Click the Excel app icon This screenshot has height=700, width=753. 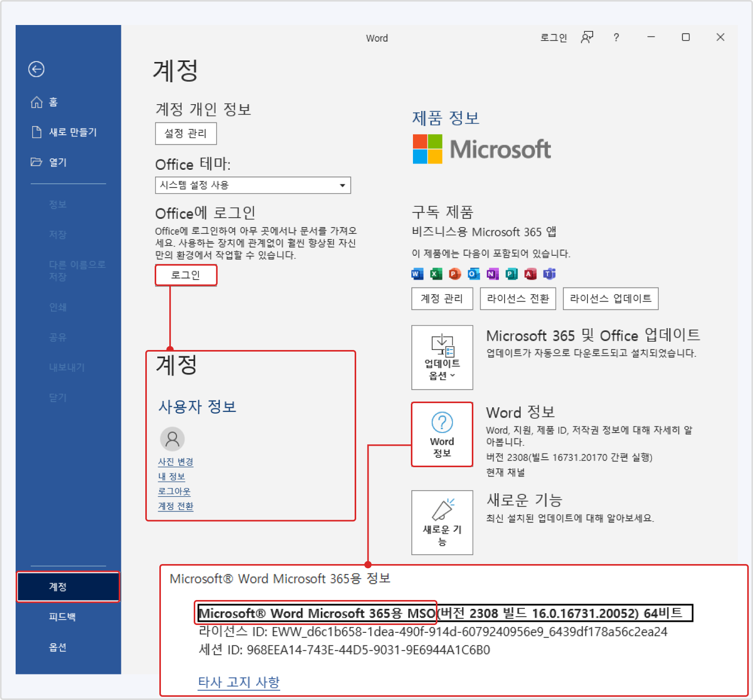[436, 274]
